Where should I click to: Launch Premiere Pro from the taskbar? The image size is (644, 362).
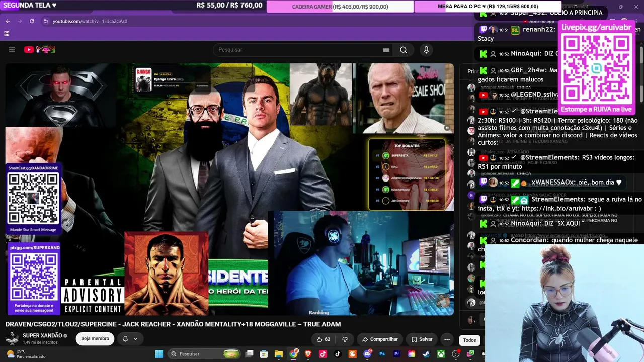[x=396, y=354]
